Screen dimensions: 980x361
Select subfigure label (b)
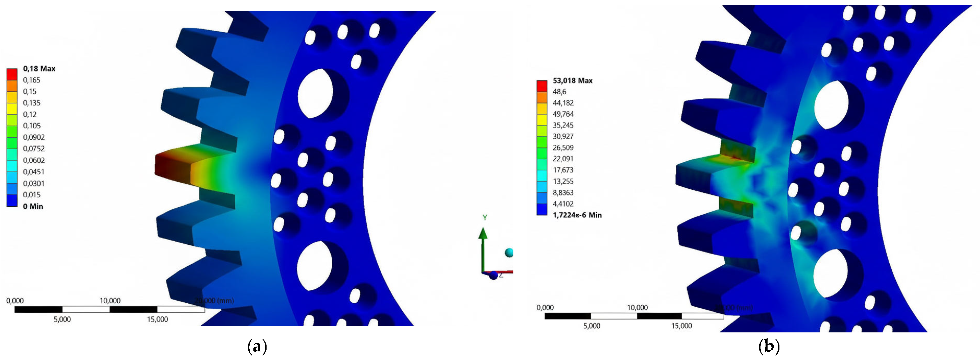pyautogui.click(x=769, y=347)
